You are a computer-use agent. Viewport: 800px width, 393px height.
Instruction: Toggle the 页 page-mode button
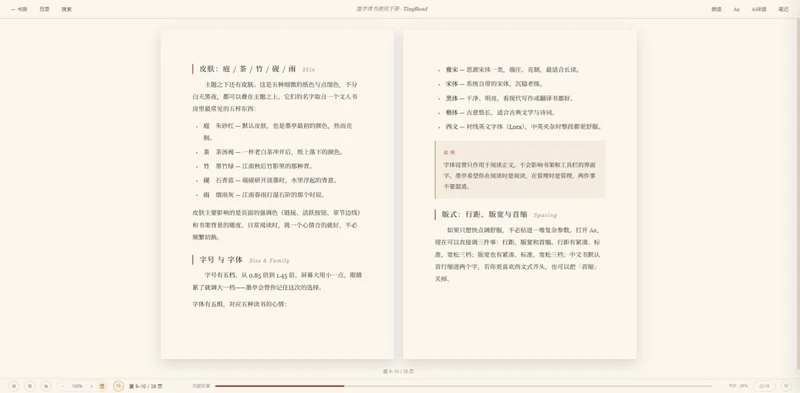coord(102,386)
